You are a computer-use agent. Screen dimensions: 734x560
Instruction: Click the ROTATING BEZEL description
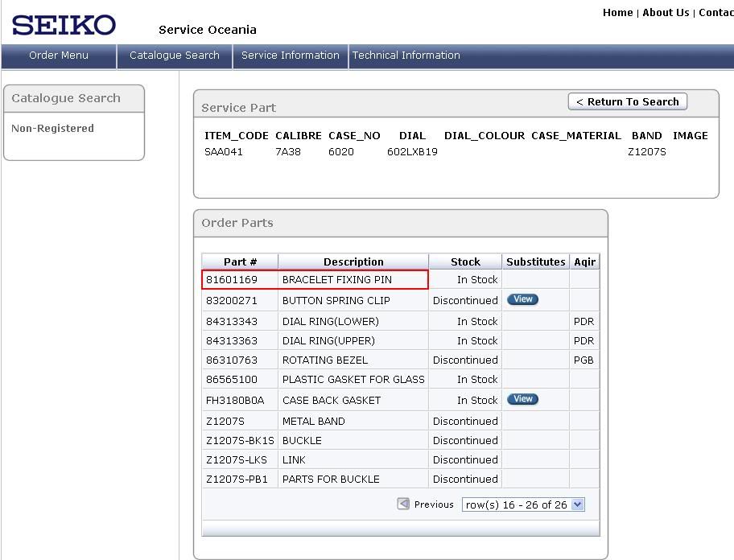pyautogui.click(x=325, y=360)
